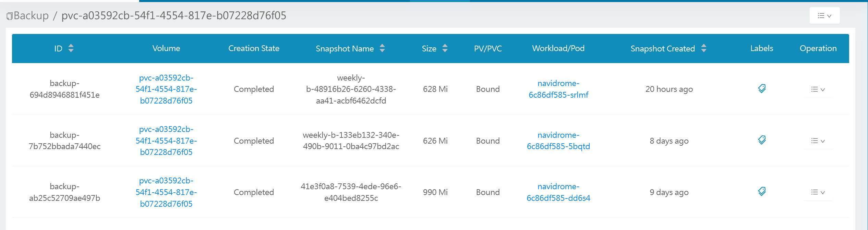Sort by Snapshot Created arrows

tap(704, 48)
